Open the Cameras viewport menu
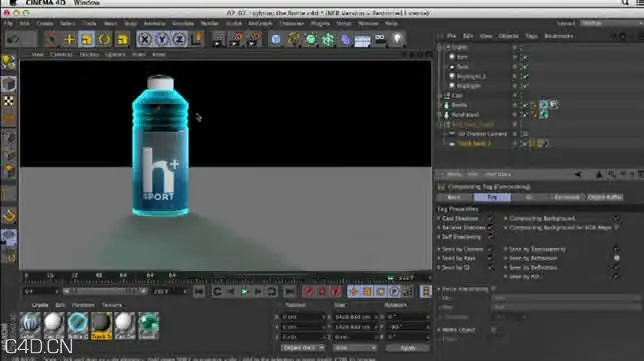This screenshot has height=361, width=644. point(61,54)
